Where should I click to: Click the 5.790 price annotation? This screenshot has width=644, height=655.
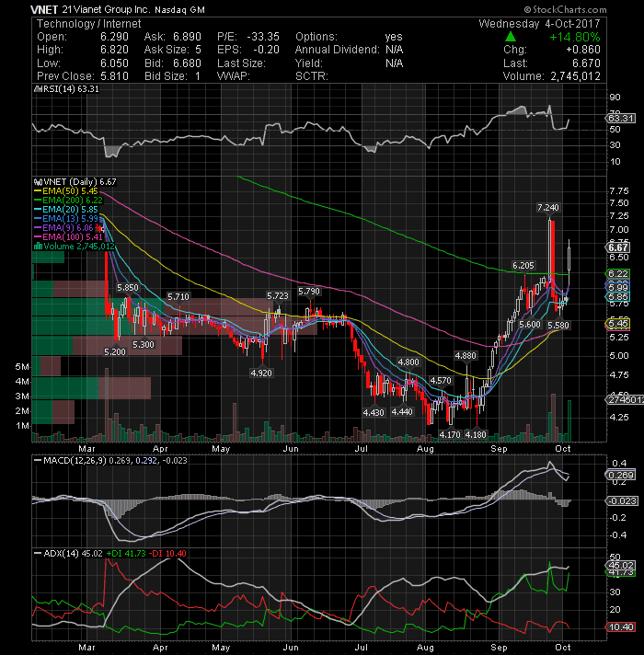(309, 291)
